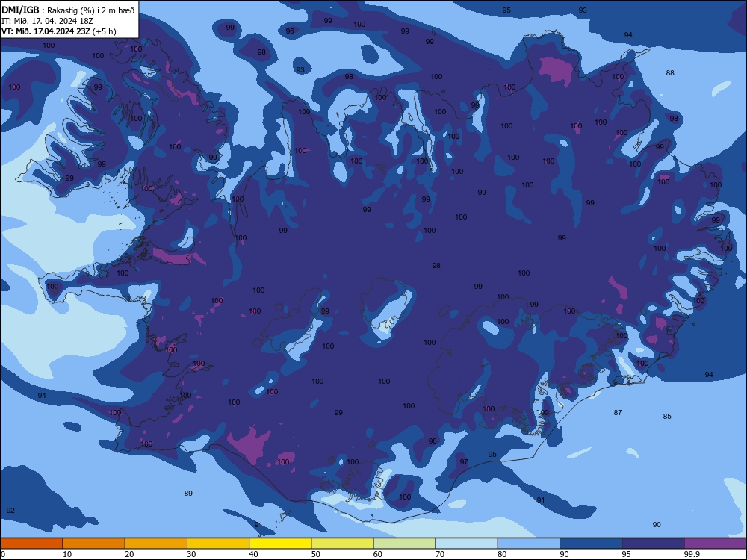Click the humidity value '89' on the map
This screenshot has height=560, width=747.
coord(188,494)
